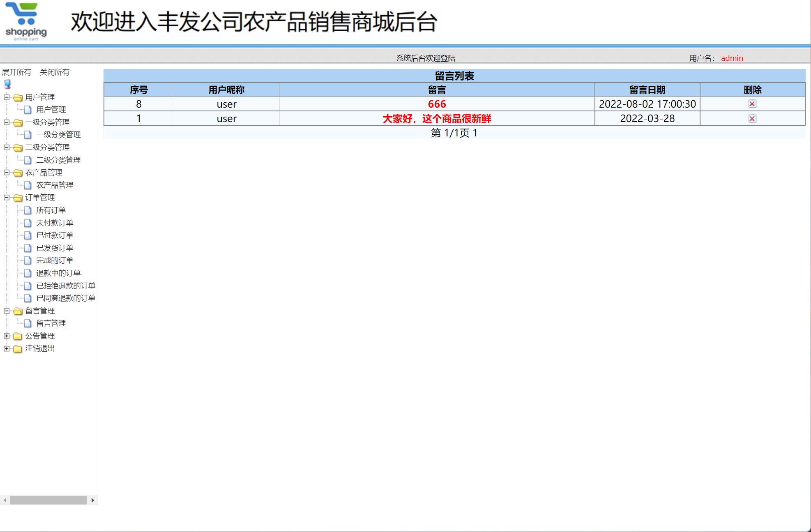Open the 农产品管理 folder icon
The height and width of the screenshot is (532, 811).
click(17, 173)
